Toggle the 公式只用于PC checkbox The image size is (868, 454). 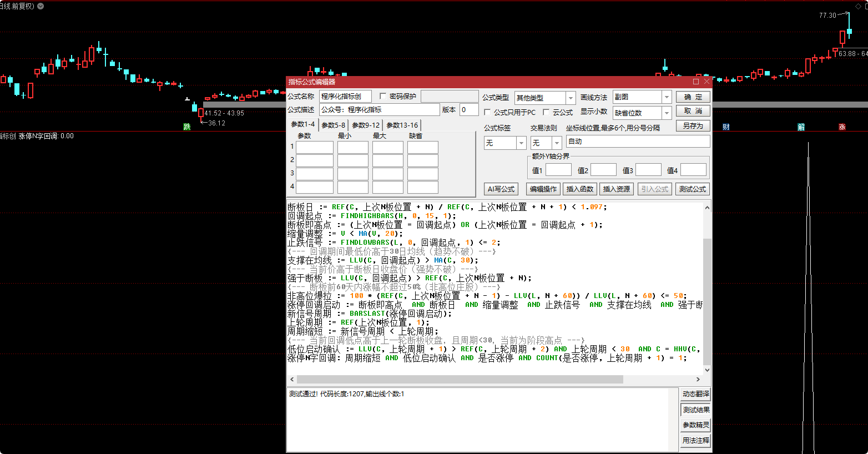click(x=487, y=113)
